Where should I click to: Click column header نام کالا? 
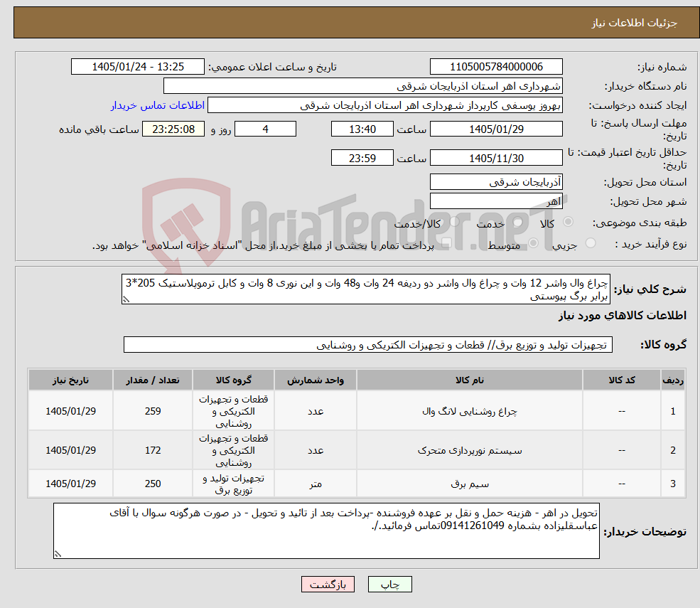tap(470, 380)
